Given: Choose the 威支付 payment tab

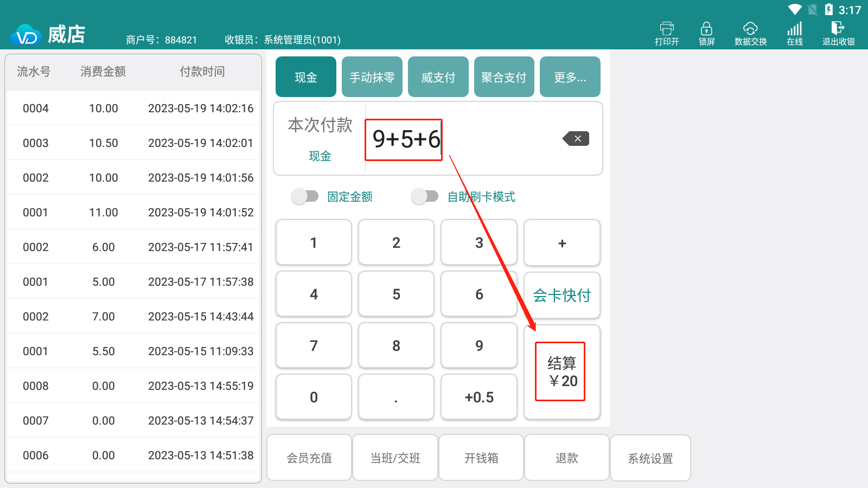Looking at the screenshot, I should [x=438, y=77].
